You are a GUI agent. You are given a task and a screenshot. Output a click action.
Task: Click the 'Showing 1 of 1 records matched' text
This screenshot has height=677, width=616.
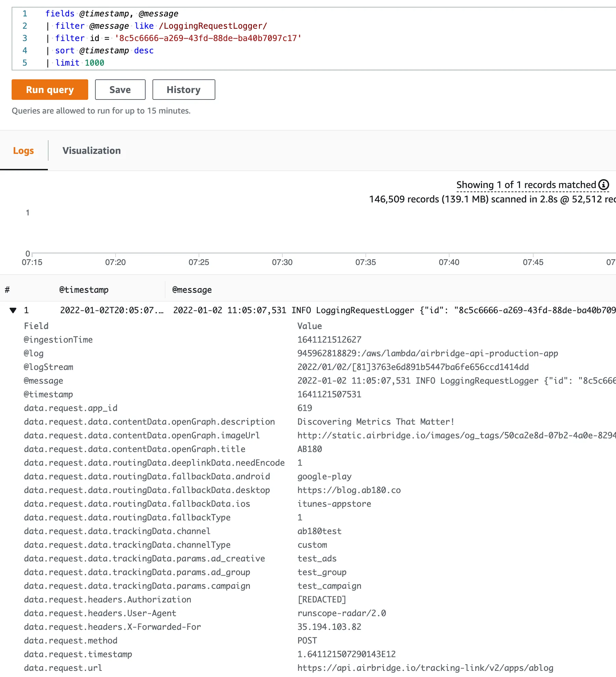[526, 185]
